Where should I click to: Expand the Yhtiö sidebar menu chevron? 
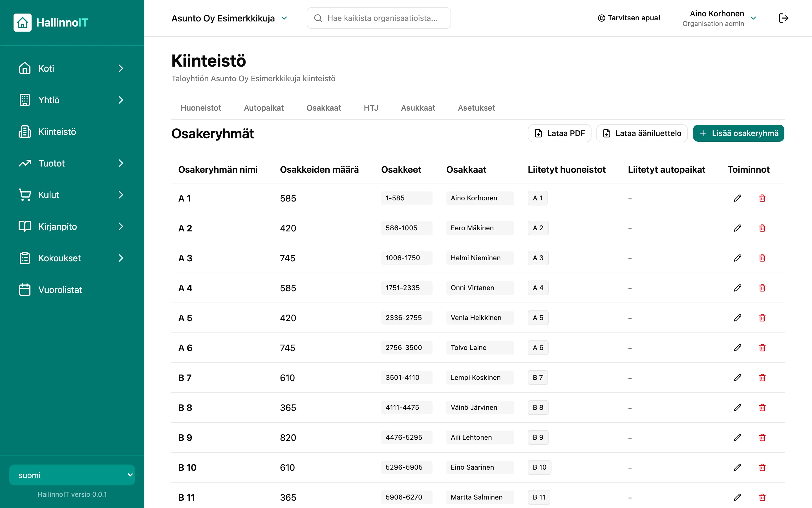click(x=121, y=100)
